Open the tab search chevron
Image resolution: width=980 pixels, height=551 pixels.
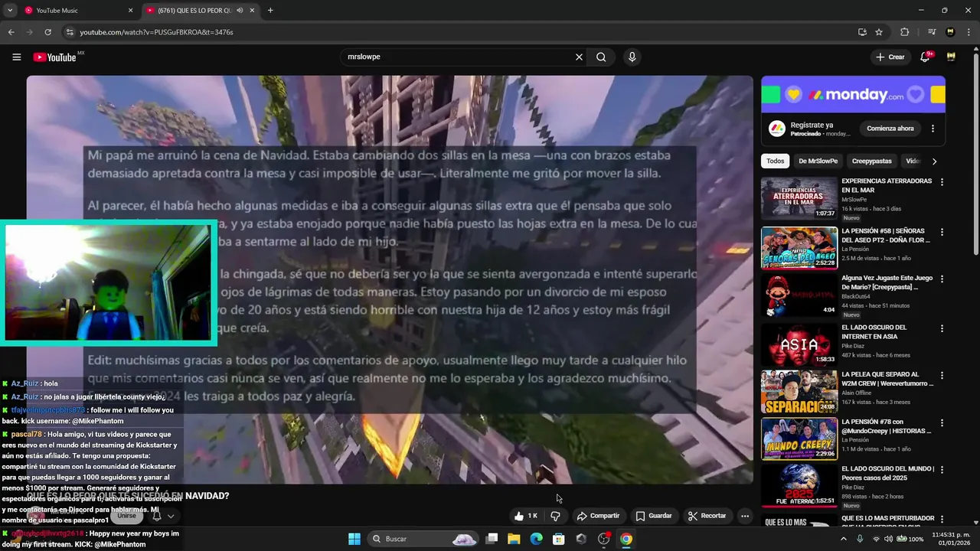(10, 11)
